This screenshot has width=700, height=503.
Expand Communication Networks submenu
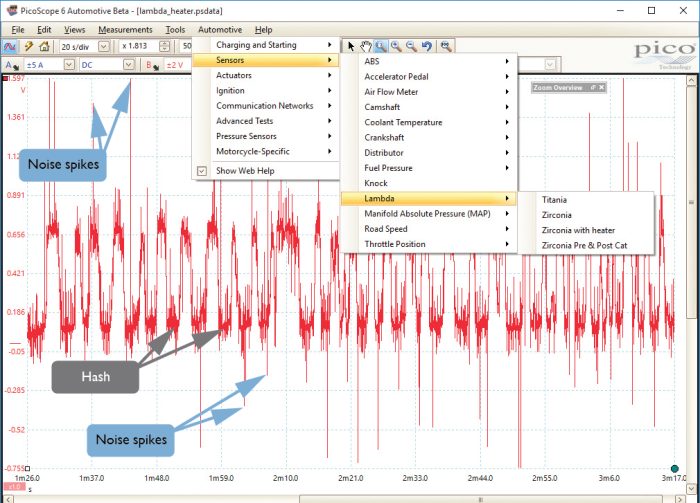[x=266, y=106]
